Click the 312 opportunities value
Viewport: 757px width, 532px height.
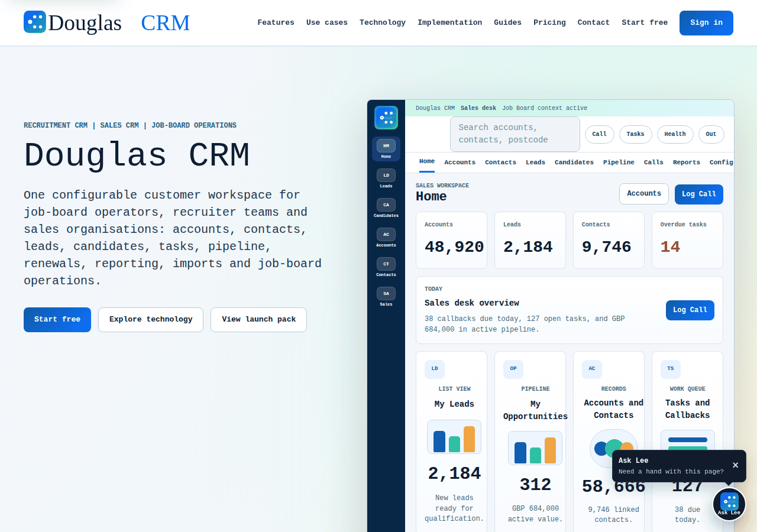(535, 485)
